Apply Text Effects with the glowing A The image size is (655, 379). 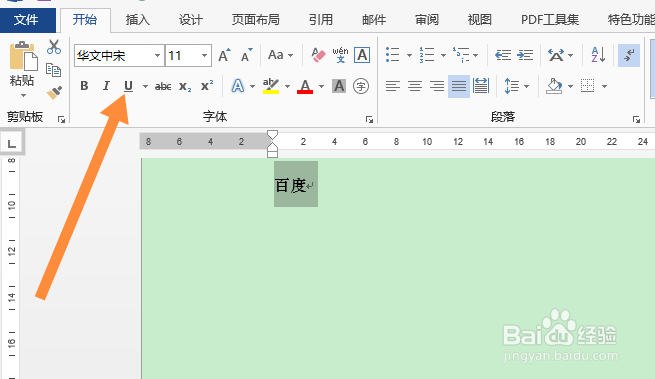(238, 86)
